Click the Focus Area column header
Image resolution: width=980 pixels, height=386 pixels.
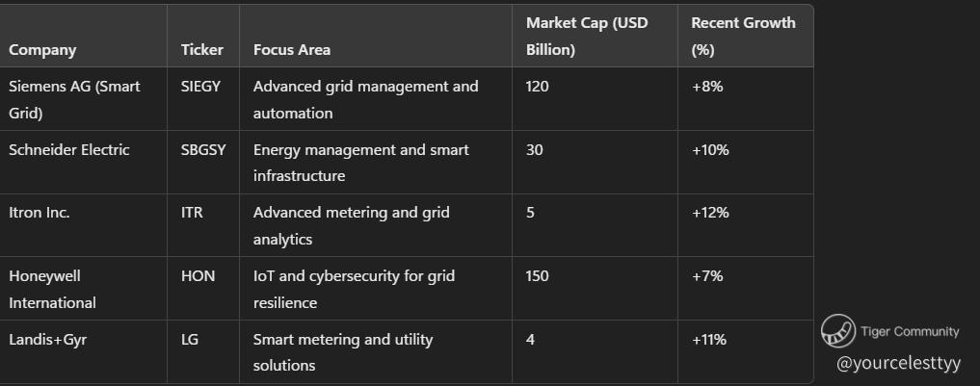[292, 50]
